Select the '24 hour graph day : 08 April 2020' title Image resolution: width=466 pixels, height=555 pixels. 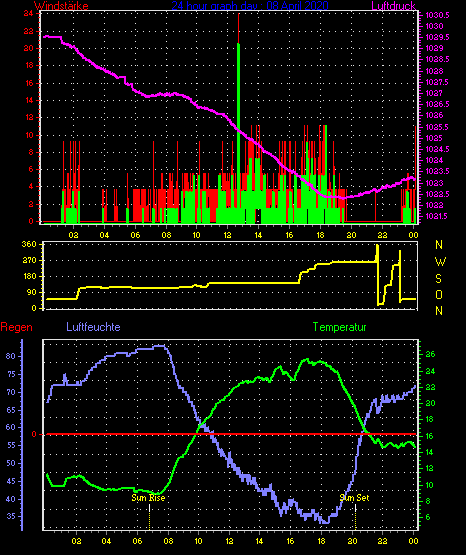(x=250, y=5)
